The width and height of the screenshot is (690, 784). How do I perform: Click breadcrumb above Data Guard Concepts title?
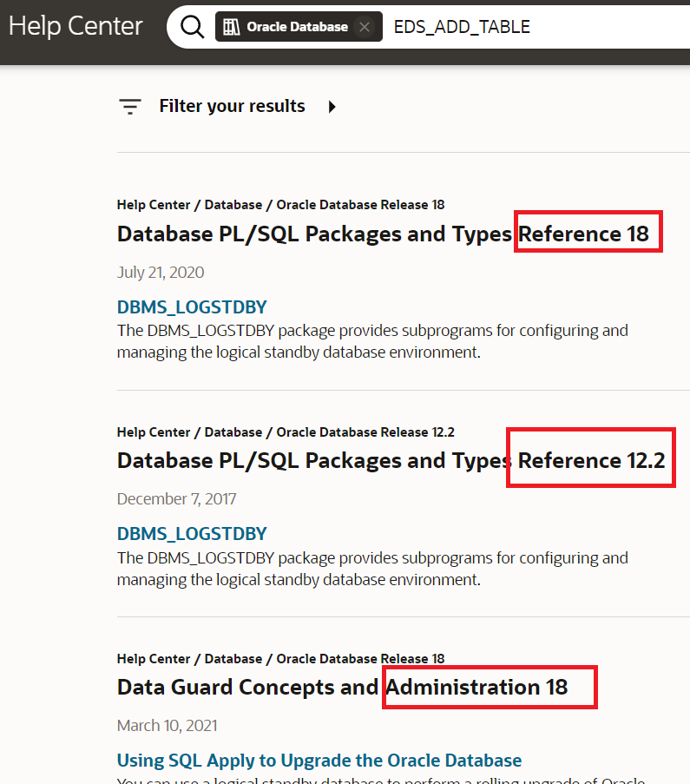[x=280, y=658]
